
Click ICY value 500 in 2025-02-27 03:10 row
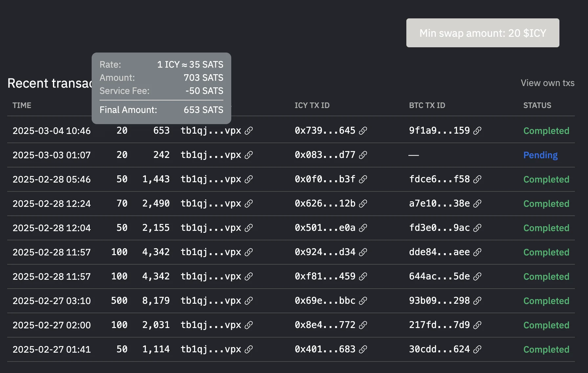point(119,300)
